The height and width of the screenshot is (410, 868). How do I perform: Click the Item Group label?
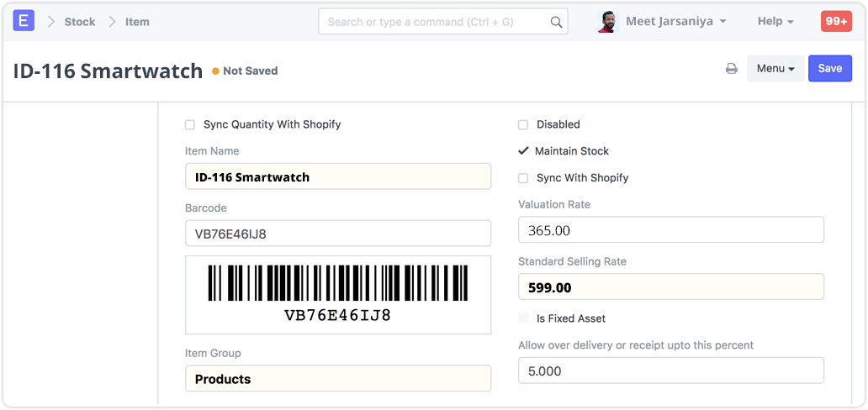coord(213,353)
